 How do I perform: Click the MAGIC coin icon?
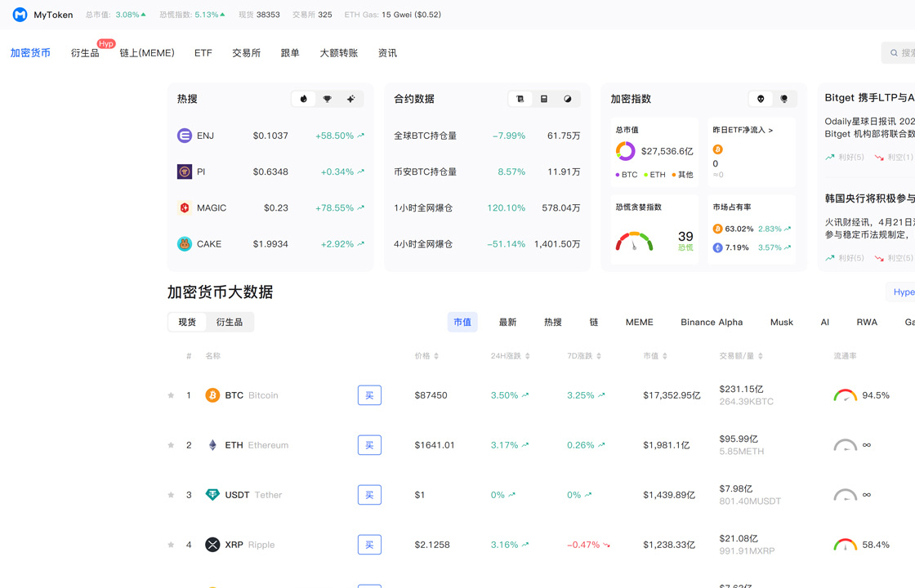tap(185, 207)
